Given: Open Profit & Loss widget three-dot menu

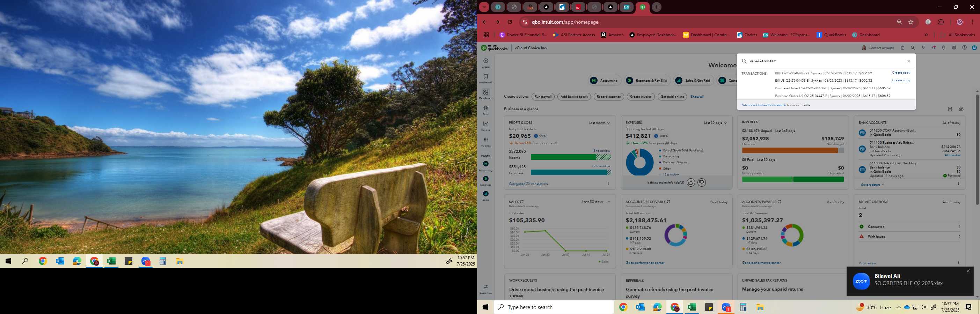Looking at the screenshot, I should coord(608,184).
